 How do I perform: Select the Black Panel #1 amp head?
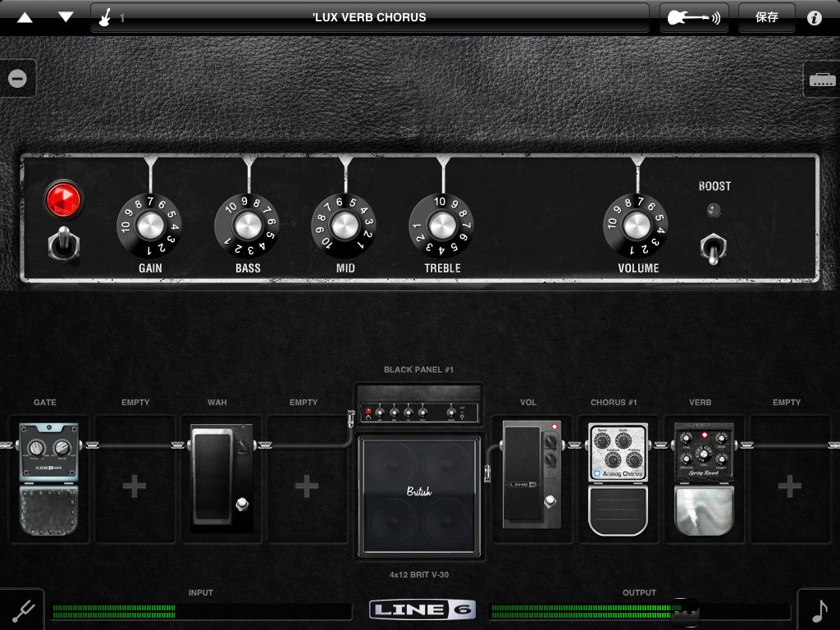tap(419, 404)
